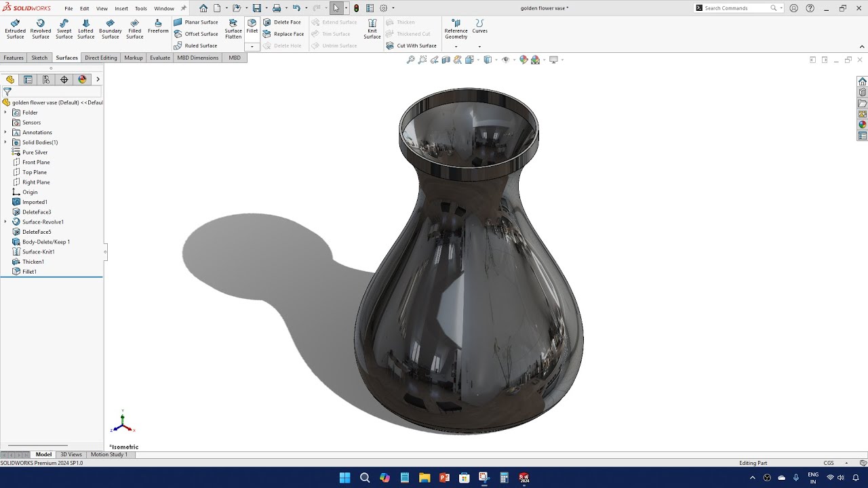
Task: Select the Replace Face command
Action: coord(283,34)
